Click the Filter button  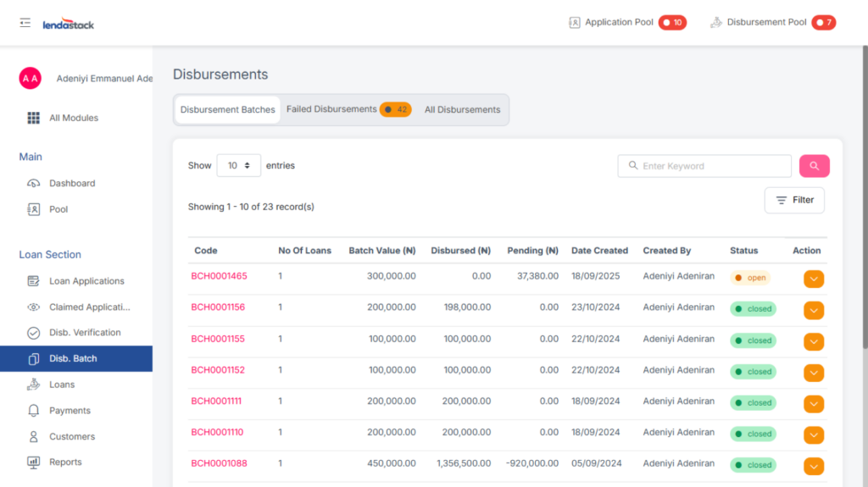click(x=794, y=200)
